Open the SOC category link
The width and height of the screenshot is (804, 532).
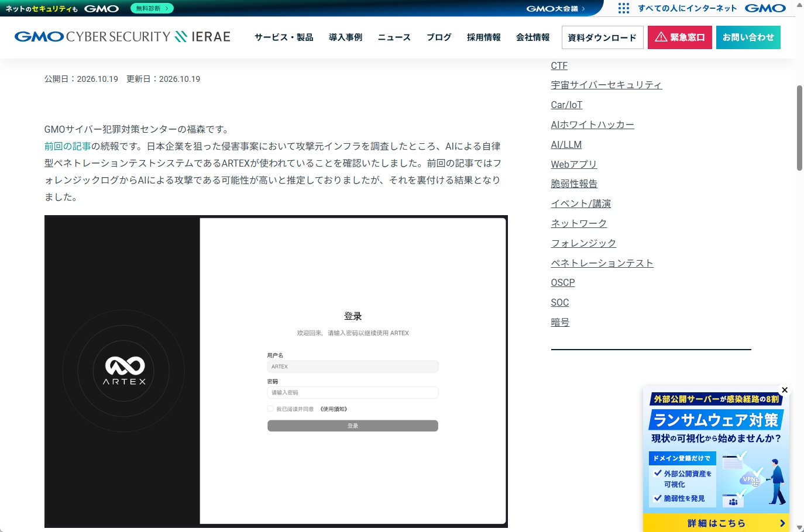point(560,303)
